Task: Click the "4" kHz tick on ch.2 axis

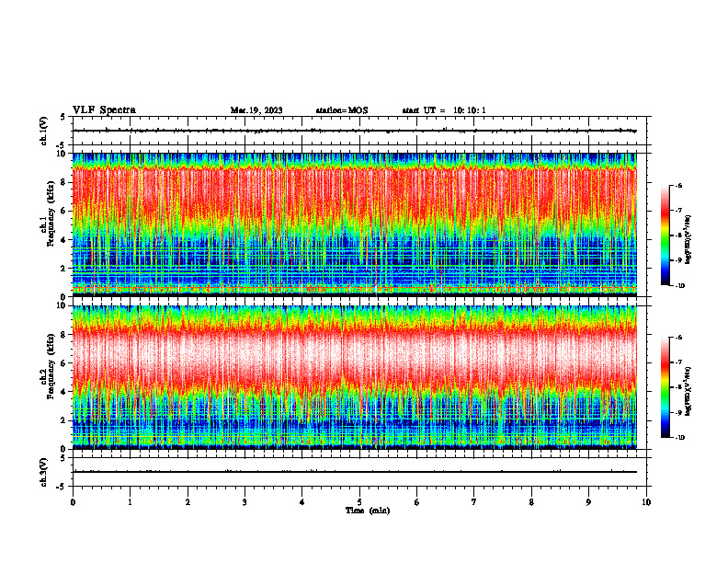Action: point(64,392)
